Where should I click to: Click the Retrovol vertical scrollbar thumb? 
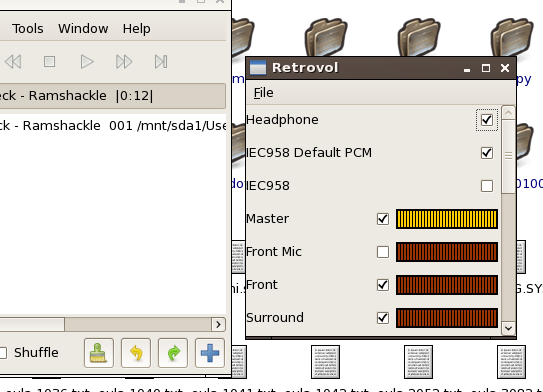click(x=508, y=157)
